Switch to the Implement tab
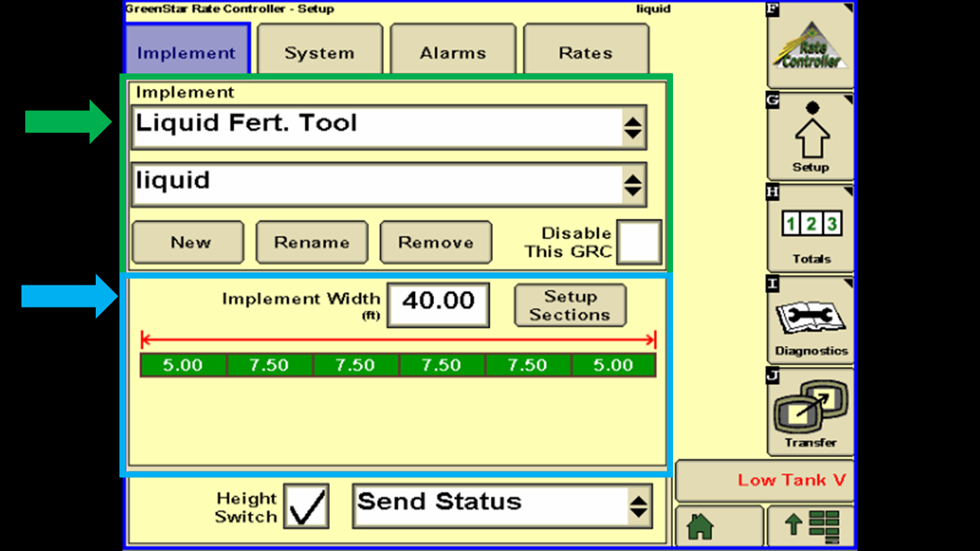This screenshot has height=551, width=980. click(187, 51)
